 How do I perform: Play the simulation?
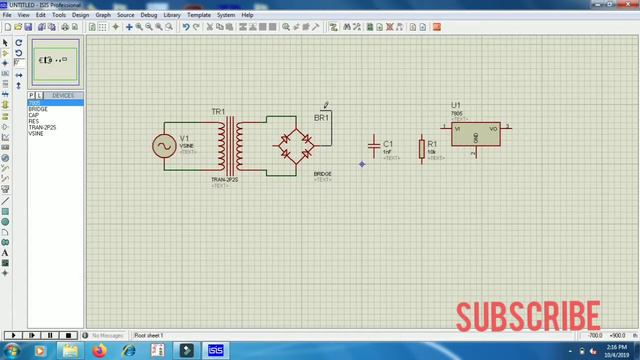point(13,335)
